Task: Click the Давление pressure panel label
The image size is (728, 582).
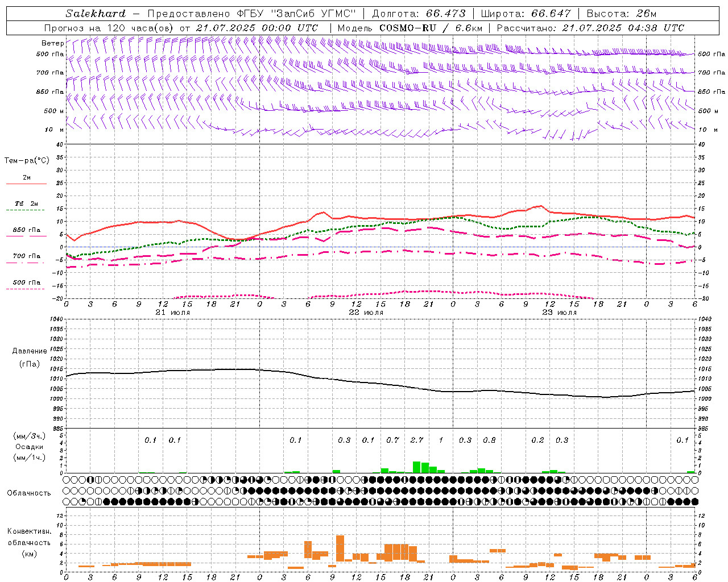Action: (30, 351)
